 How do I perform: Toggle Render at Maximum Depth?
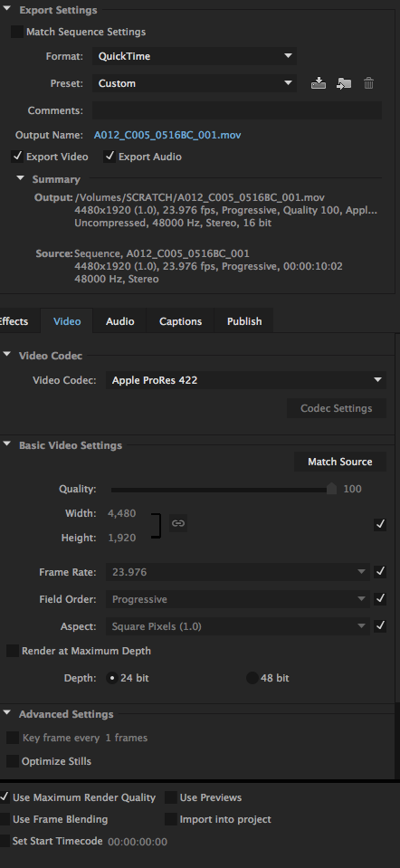pyautogui.click(x=13, y=651)
